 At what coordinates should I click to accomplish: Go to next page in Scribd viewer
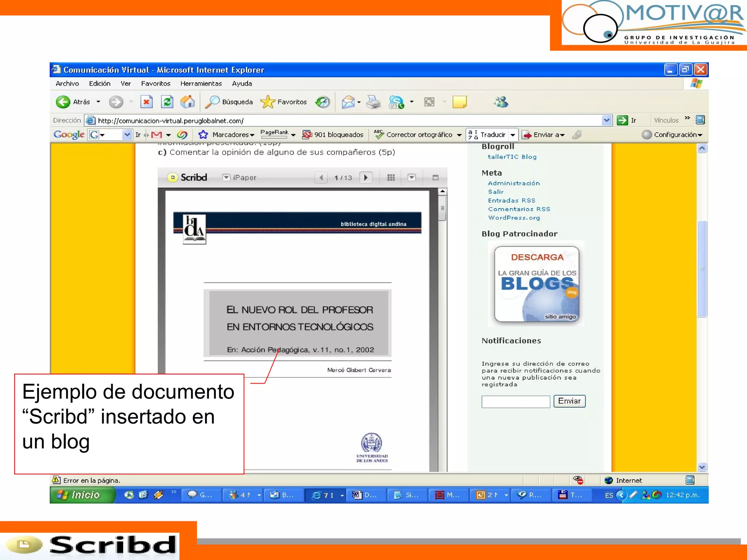[366, 178]
